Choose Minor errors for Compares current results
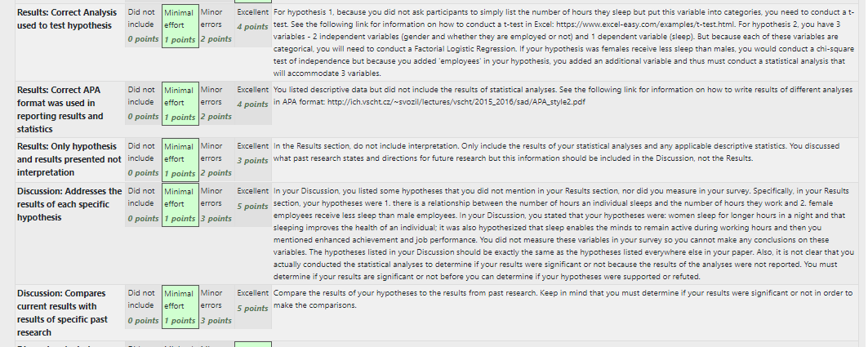This screenshot has height=347, width=868. (216, 307)
